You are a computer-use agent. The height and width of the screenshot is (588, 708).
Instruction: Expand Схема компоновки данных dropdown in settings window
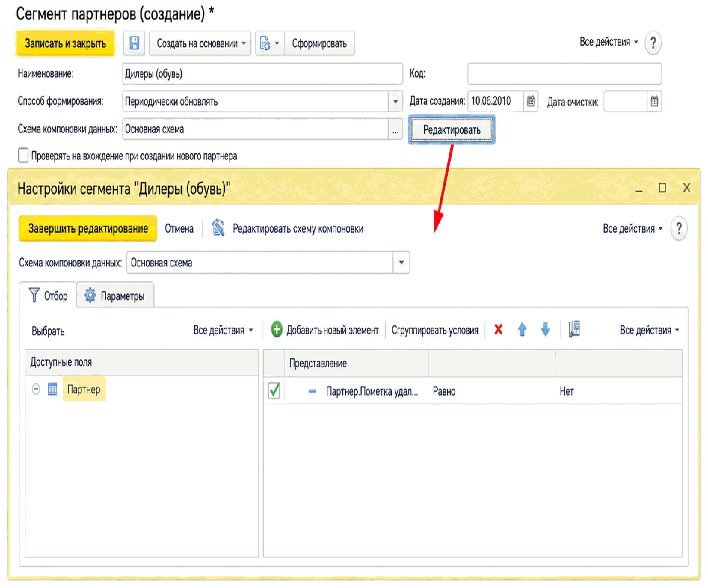click(401, 263)
